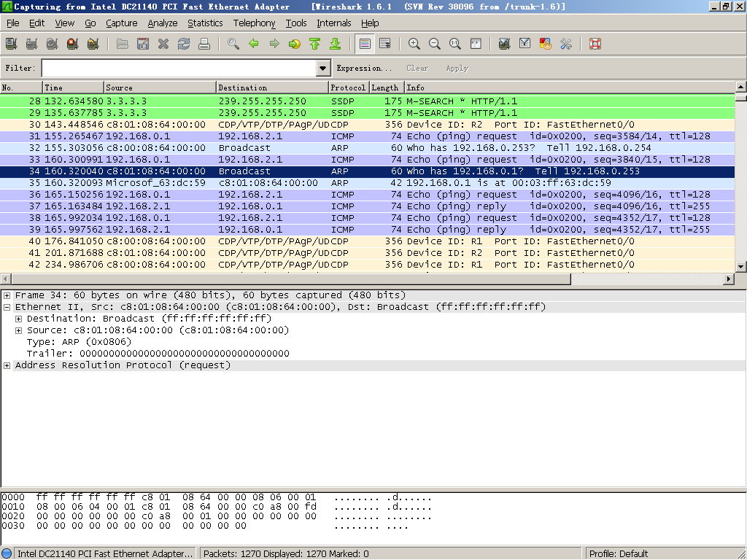Open the Statistics menu
The height and width of the screenshot is (560, 747).
[x=205, y=23]
